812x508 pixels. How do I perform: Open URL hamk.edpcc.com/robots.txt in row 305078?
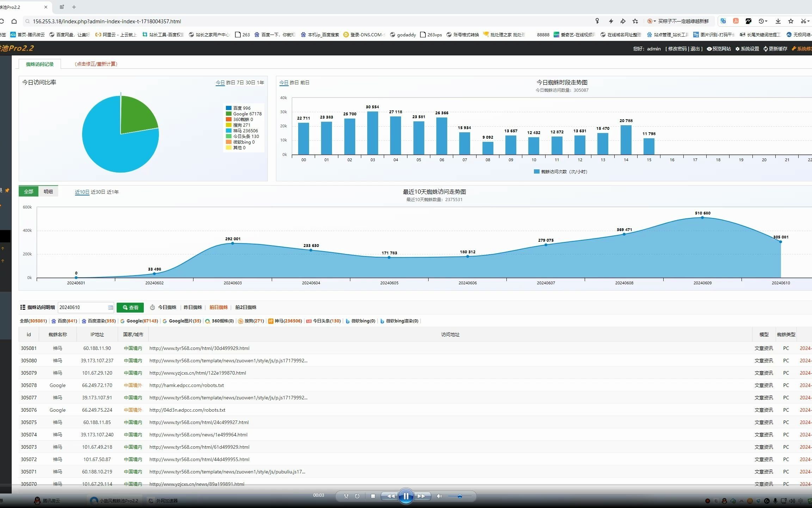186,385
